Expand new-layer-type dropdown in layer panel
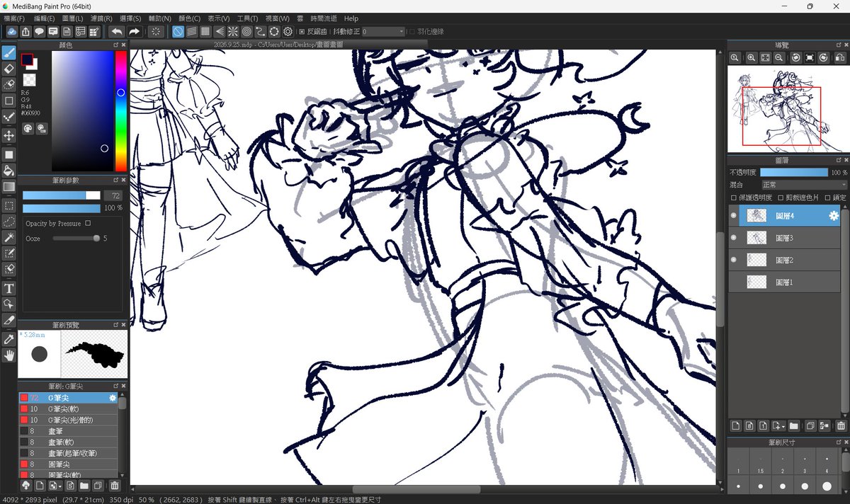Image resolution: width=850 pixels, height=504 pixels. [783, 426]
